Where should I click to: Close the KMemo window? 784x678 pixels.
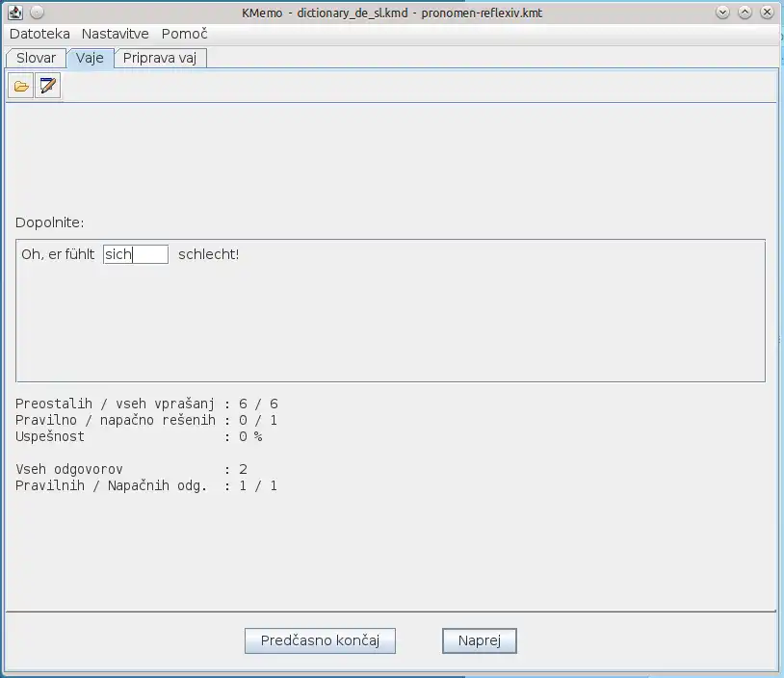(767, 13)
